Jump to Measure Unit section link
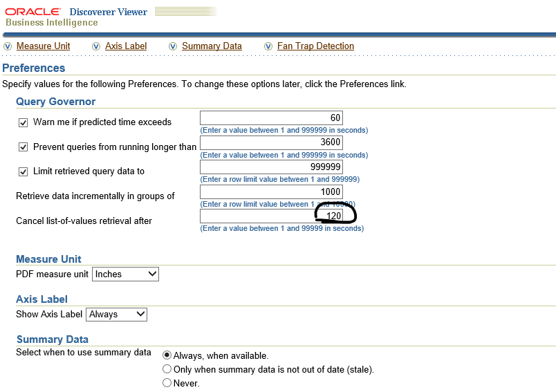 pyautogui.click(x=43, y=46)
